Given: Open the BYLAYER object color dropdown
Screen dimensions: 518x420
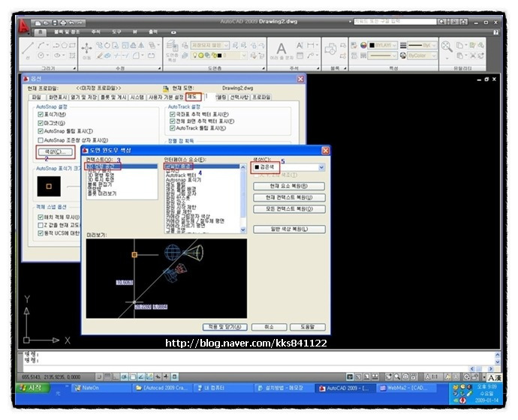Looking at the screenshot, I should (x=394, y=45).
